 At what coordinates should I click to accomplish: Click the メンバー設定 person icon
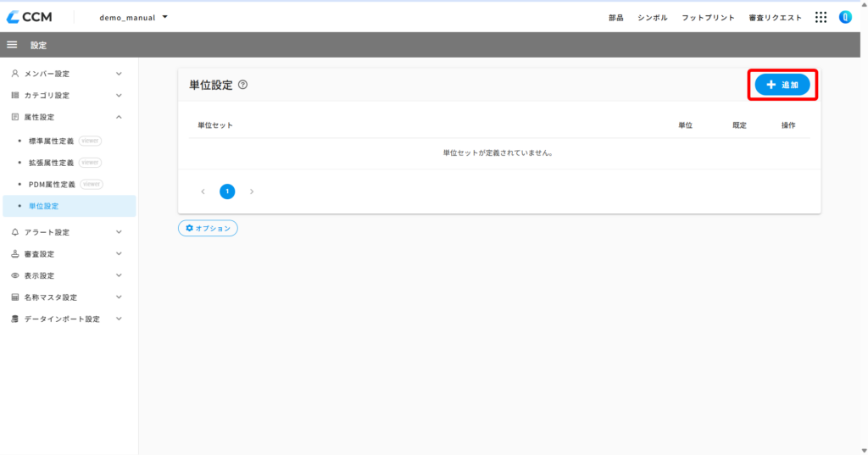click(x=15, y=73)
